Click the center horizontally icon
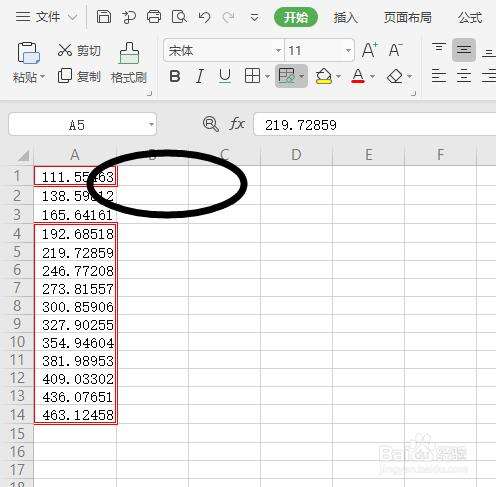Image resolution: width=496 pixels, height=487 pixels. (x=464, y=76)
